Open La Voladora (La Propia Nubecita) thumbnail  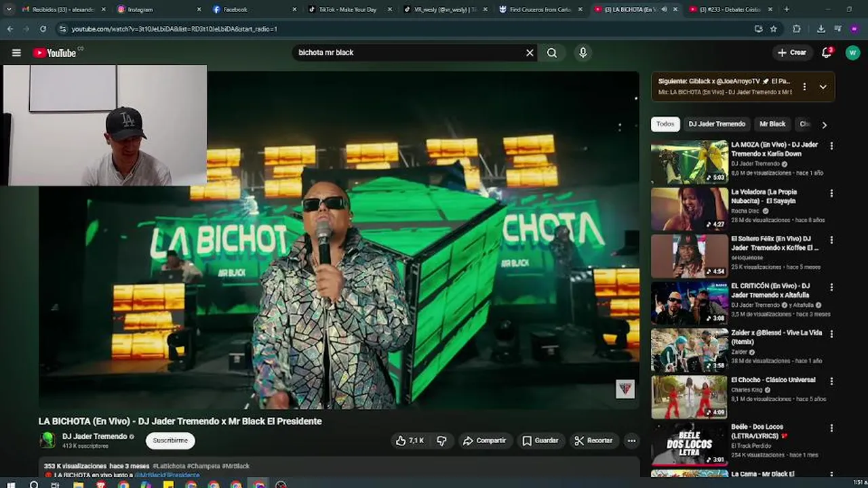pos(689,209)
